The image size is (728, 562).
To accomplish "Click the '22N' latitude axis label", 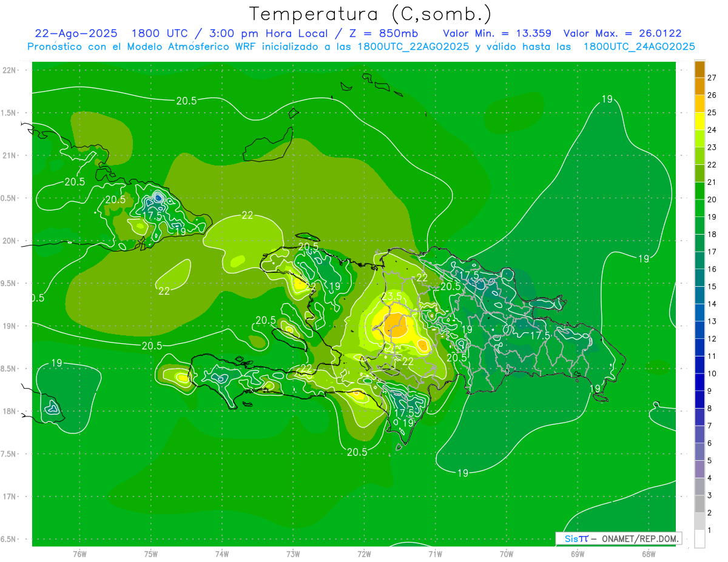I will tap(9, 70).
